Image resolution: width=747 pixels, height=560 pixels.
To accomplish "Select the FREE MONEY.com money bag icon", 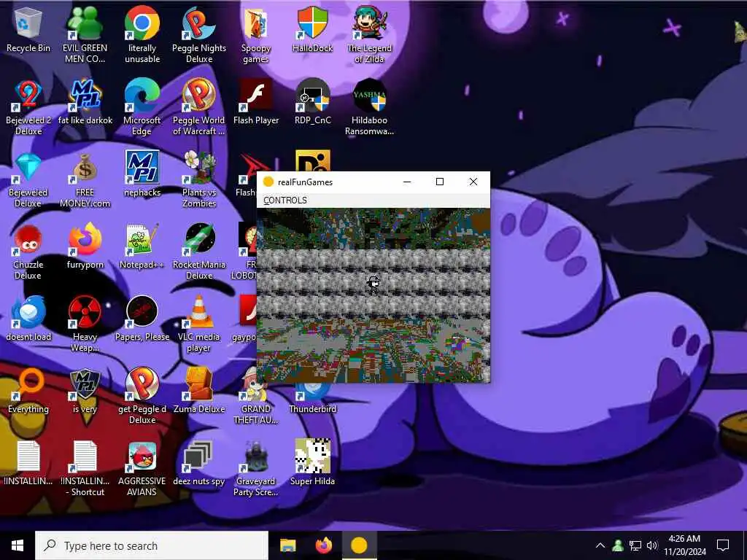I will (x=85, y=179).
